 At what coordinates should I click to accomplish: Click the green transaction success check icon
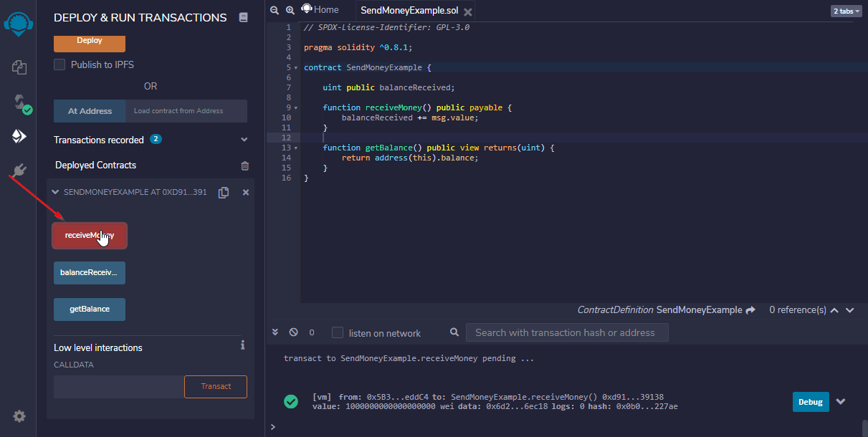(x=291, y=401)
